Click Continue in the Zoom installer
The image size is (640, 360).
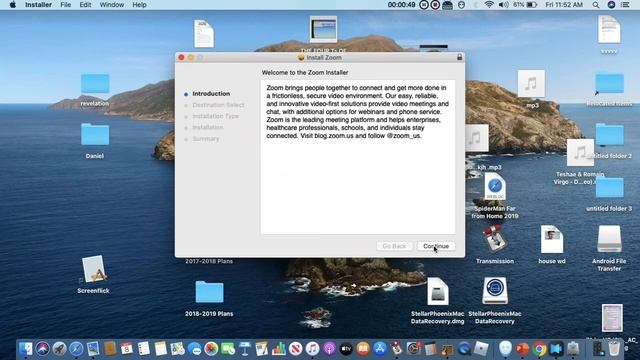click(436, 246)
